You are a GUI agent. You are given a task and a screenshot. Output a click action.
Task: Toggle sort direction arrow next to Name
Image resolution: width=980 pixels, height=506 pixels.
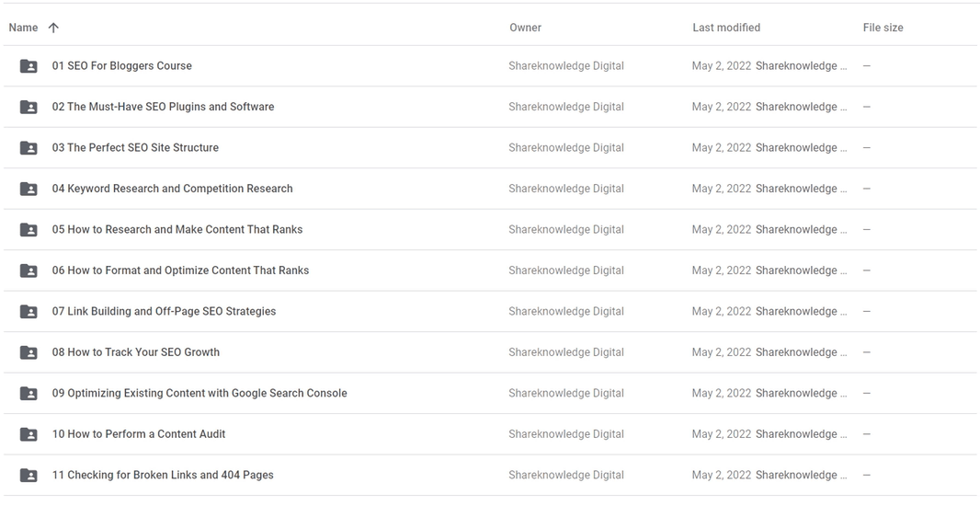click(53, 28)
